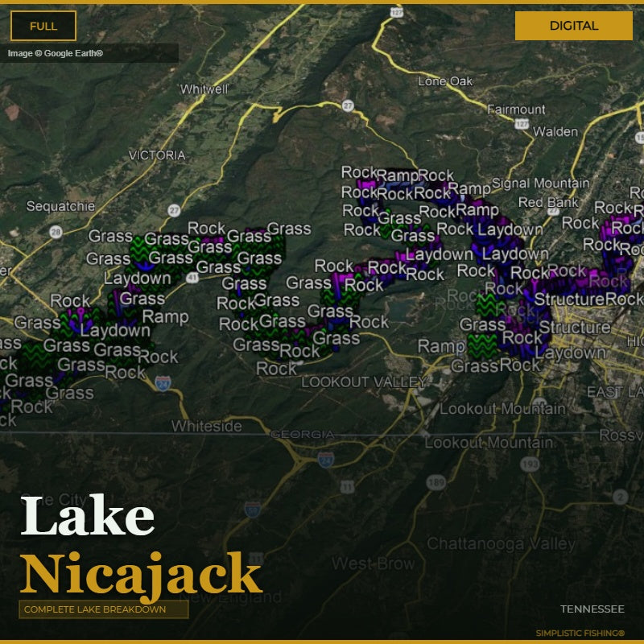The image size is (644, 644).
Task: Open the Complete Lake Breakdown link
Action: 104,609
